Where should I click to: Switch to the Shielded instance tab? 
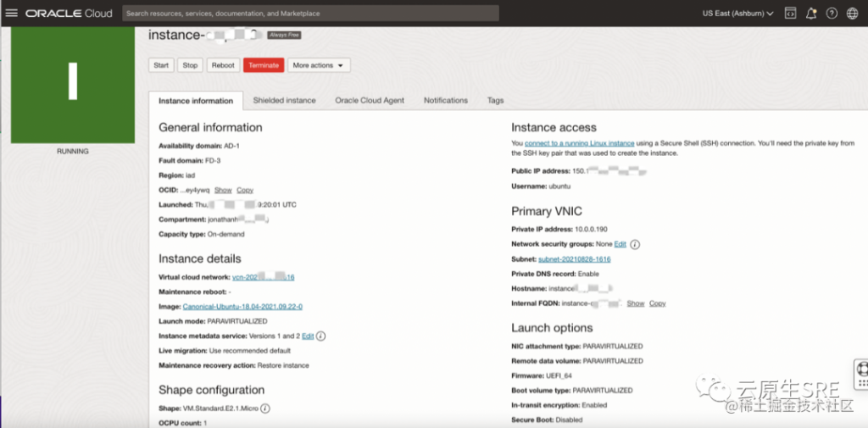(x=285, y=100)
